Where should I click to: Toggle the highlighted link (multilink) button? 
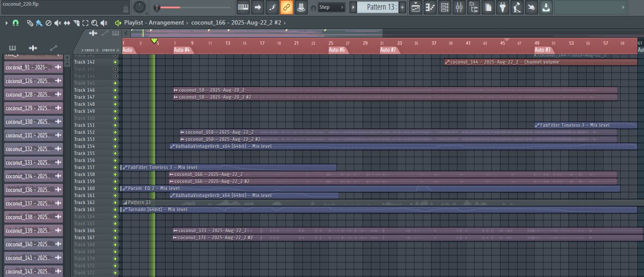click(x=286, y=7)
